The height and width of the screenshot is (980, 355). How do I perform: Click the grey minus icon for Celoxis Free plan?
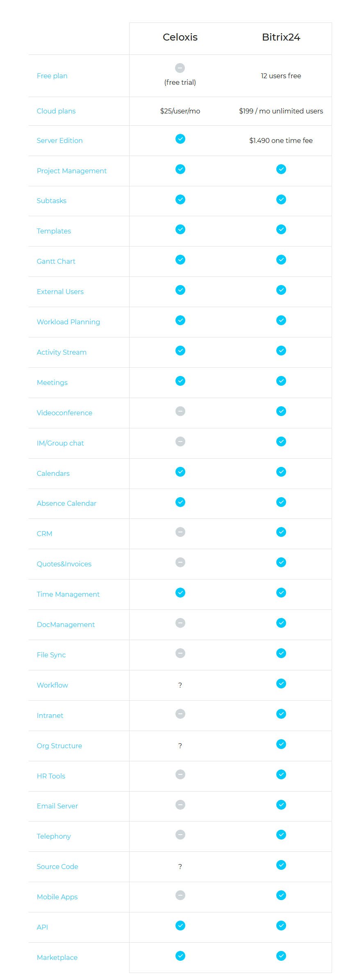pyautogui.click(x=180, y=68)
